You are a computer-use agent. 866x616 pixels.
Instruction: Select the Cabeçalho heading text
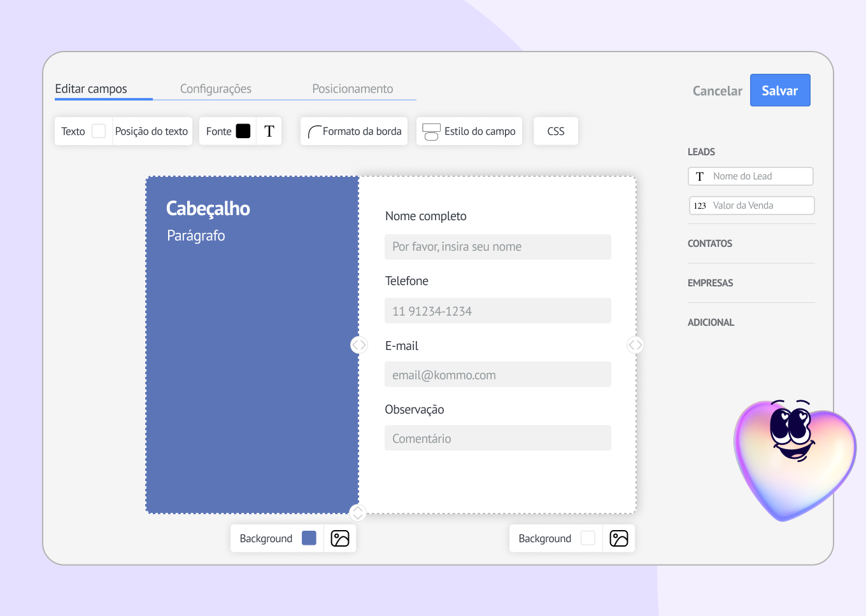208,209
